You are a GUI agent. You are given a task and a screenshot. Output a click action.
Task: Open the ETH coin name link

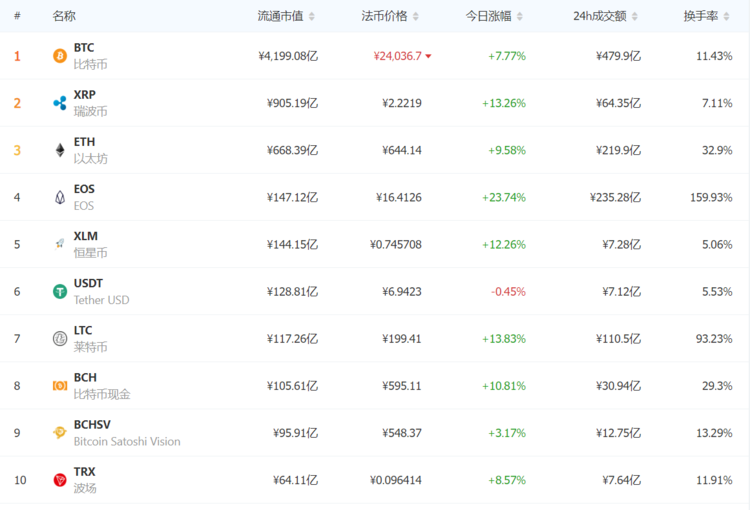point(84,142)
